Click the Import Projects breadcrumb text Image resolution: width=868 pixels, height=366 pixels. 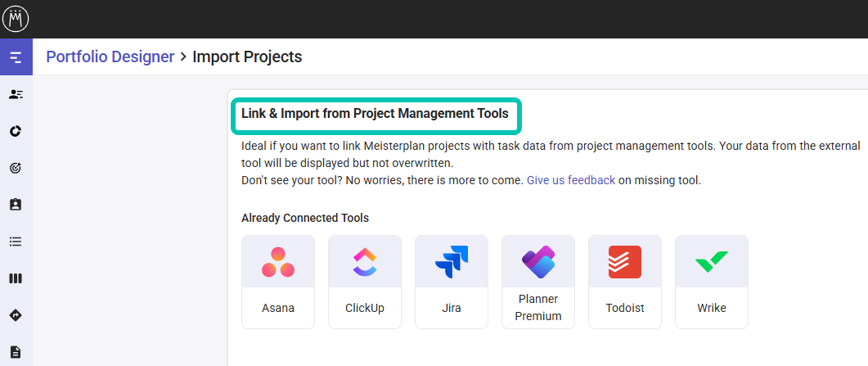pyautogui.click(x=247, y=56)
